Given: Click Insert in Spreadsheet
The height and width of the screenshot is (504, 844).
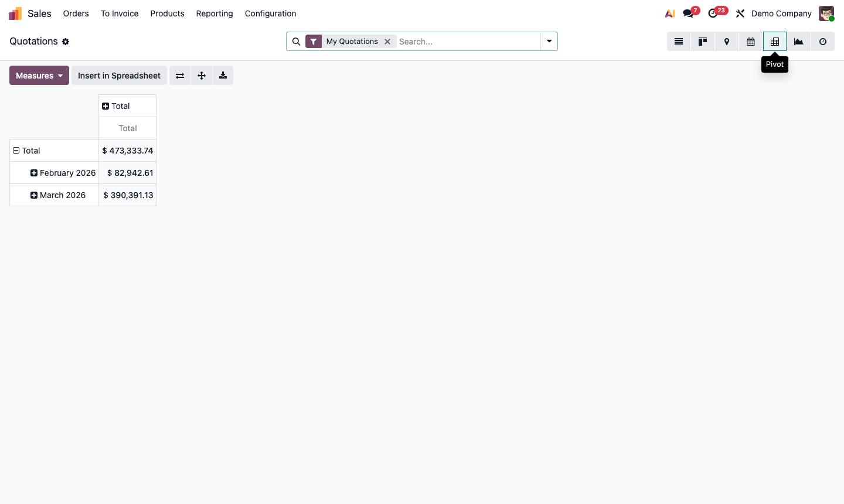Looking at the screenshot, I should [119, 75].
